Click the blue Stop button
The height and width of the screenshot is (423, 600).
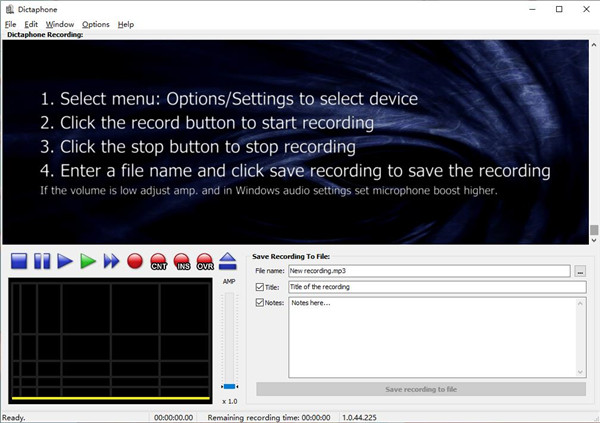point(19,261)
